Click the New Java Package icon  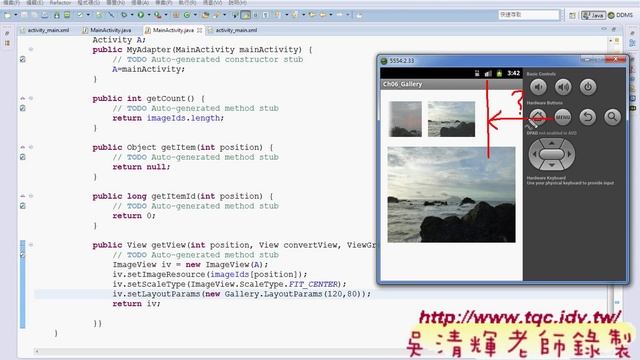pyautogui.click(x=176, y=15)
